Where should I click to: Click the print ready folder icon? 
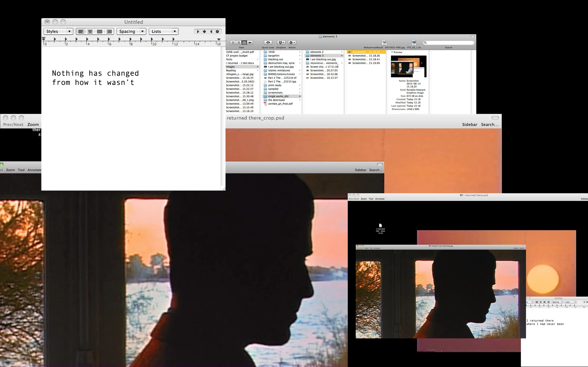(265, 85)
